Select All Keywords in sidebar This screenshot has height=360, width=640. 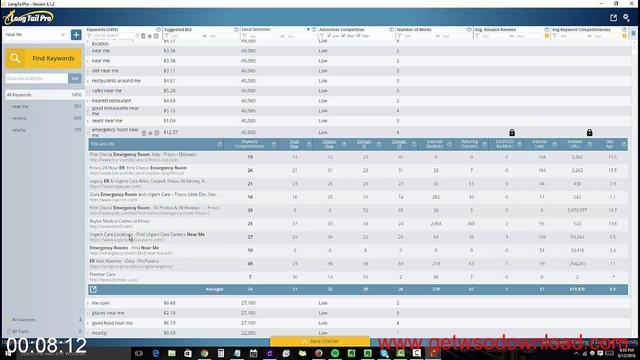[x=44, y=95]
